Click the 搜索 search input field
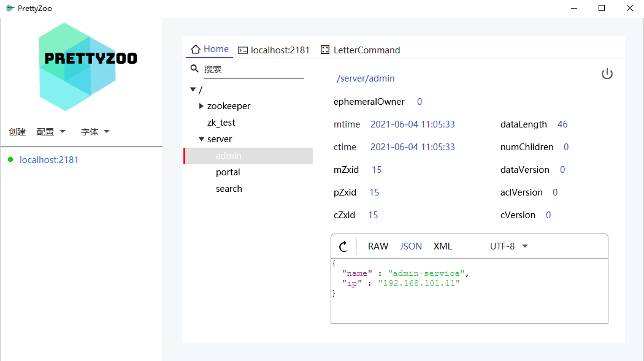The height and width of the screenshot is (361, 644). coord(253,70)
